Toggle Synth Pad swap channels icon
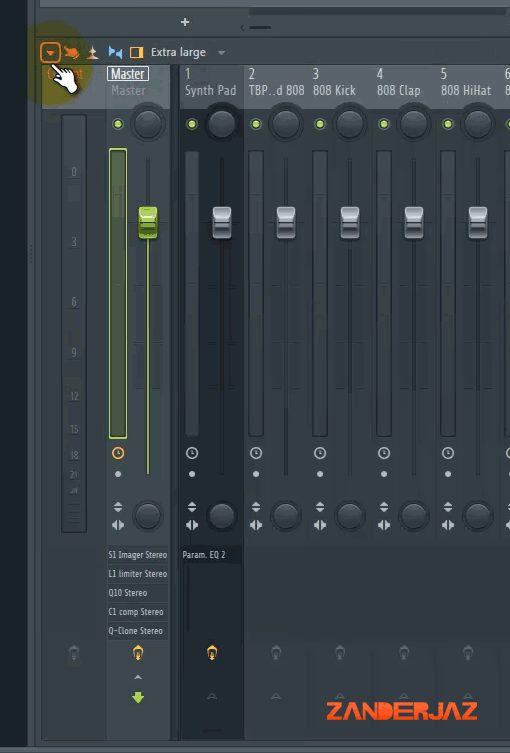 [192, 525]
